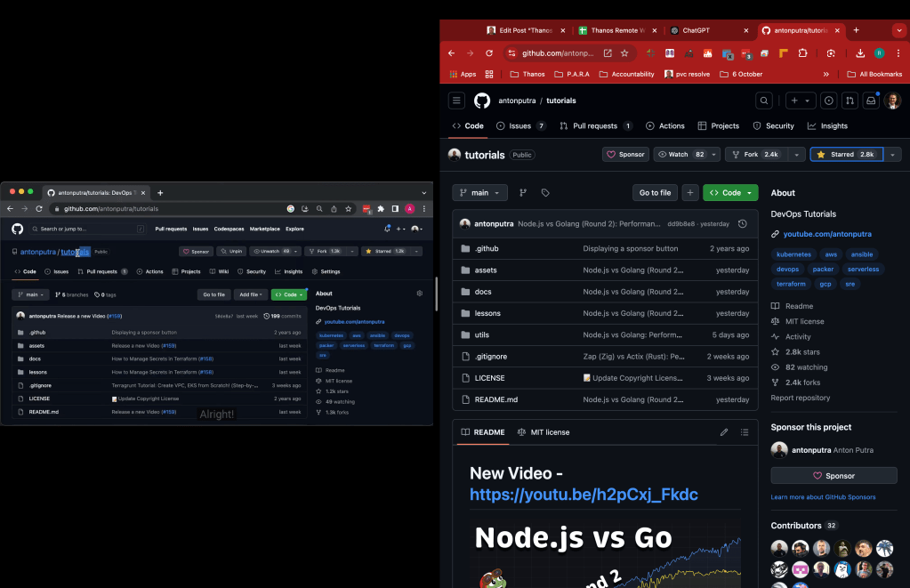Open the About settings gear in the left window

(420, 294)
